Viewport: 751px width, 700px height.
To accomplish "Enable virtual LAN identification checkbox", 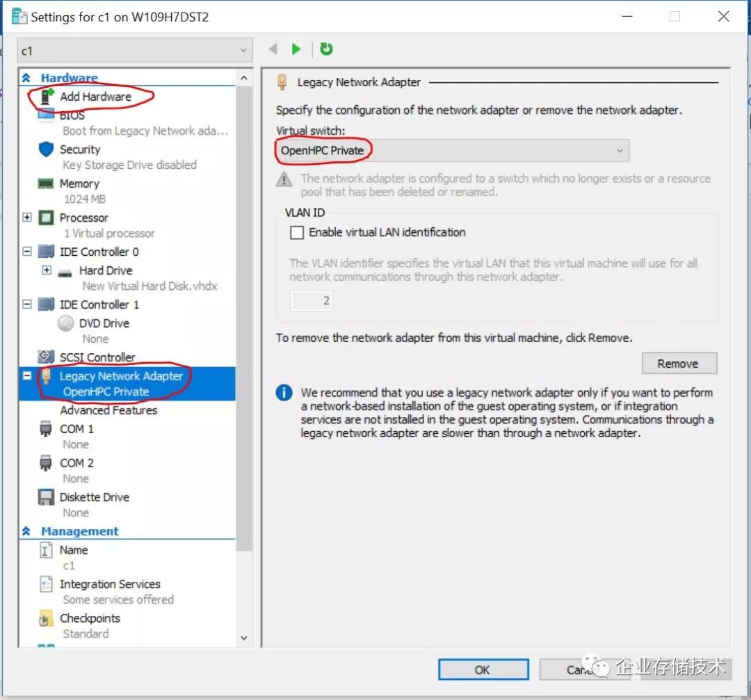I will pos(297,233).
